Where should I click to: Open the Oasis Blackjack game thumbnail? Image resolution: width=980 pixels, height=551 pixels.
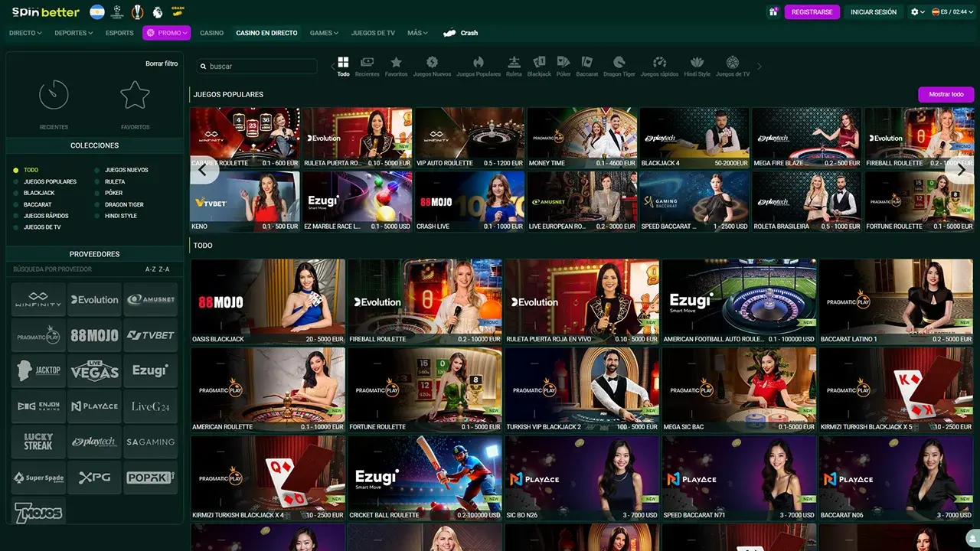point(269,302)
